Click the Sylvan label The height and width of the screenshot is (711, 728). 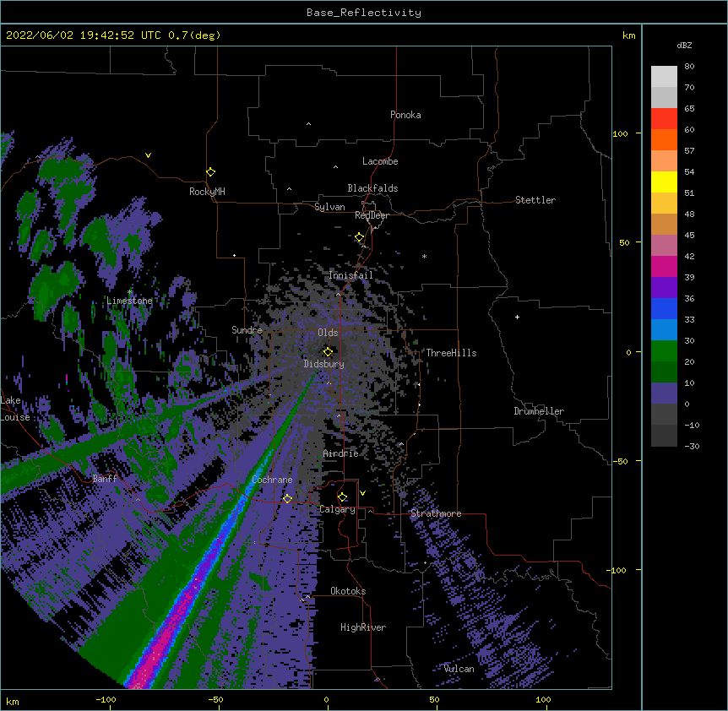(x=329, y=207)
